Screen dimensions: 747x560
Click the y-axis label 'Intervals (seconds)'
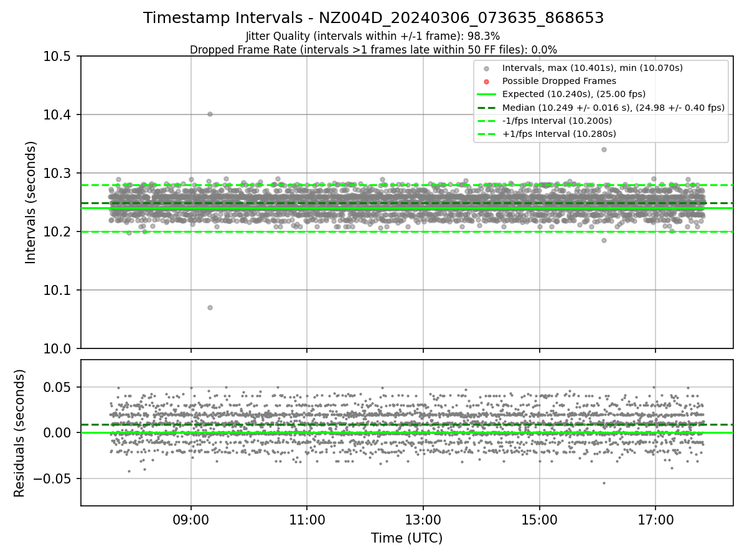[31, 202]
